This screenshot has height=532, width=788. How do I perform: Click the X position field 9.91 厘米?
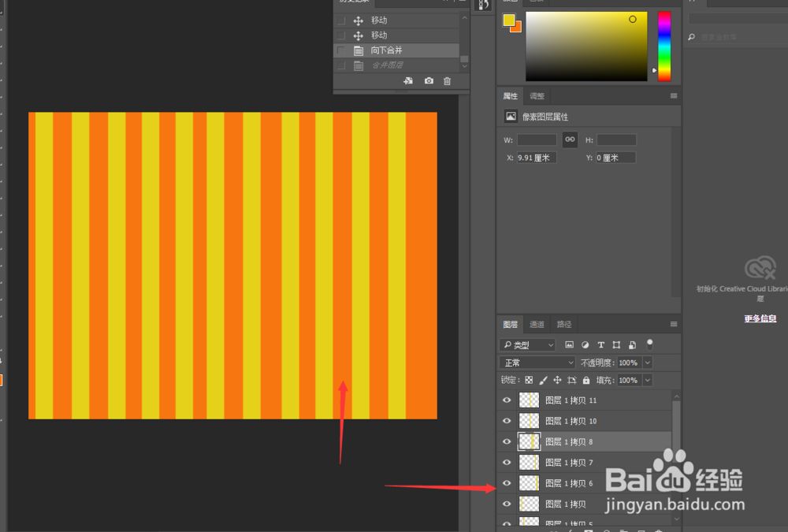(x=537, y=158)
